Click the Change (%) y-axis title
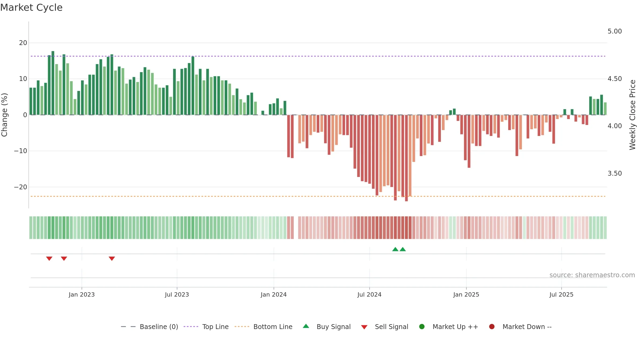 (x=5, y=115)
